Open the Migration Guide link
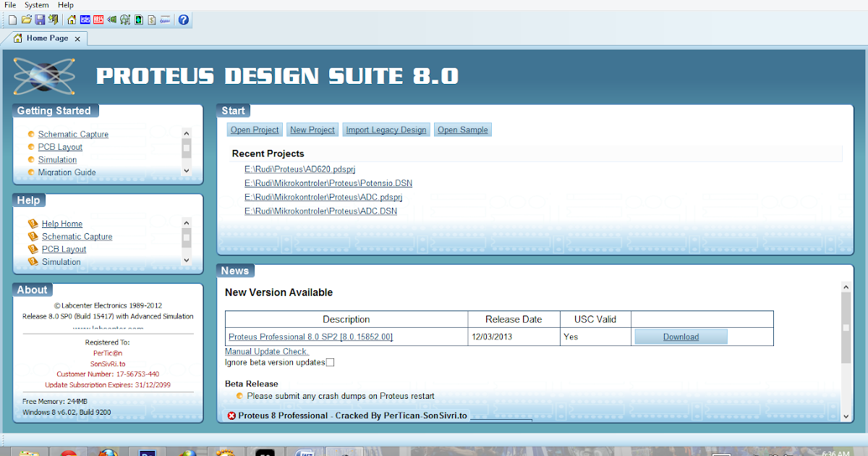The image size is (868, 456). click(x=67, y=172)
